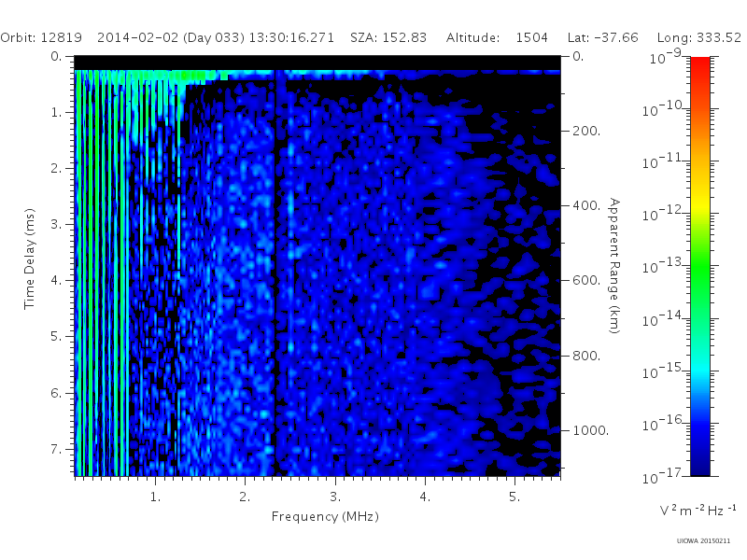Image resolution: width=747 pixels, height=560 pixels.
Task: Select the date '2014-02-02 (Day 033)' text
Action: [x=171, y=38]
